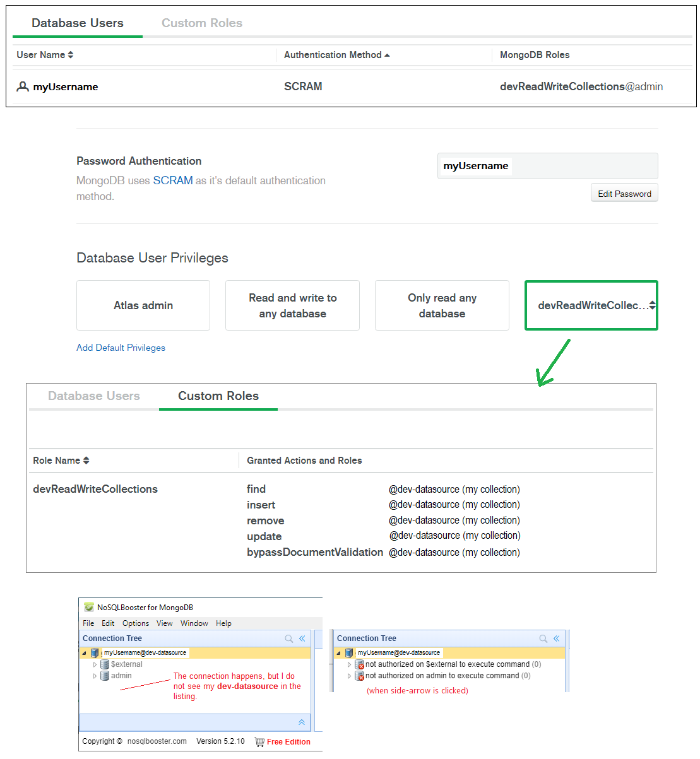Screen dimensions: 700x759
Task: Click double chevron in right Connection Tree
Action: pos(557,638)
